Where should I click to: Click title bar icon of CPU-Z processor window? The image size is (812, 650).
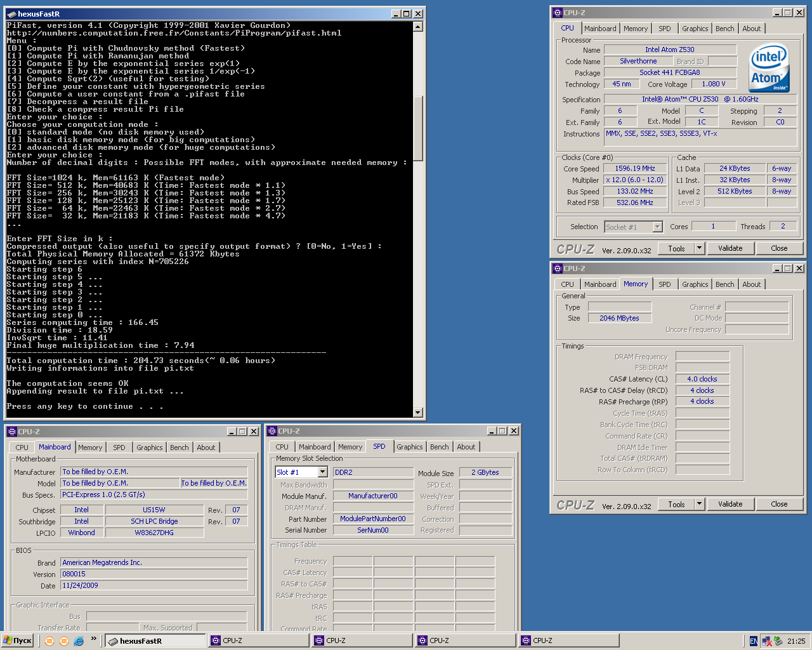coord(558,13)
